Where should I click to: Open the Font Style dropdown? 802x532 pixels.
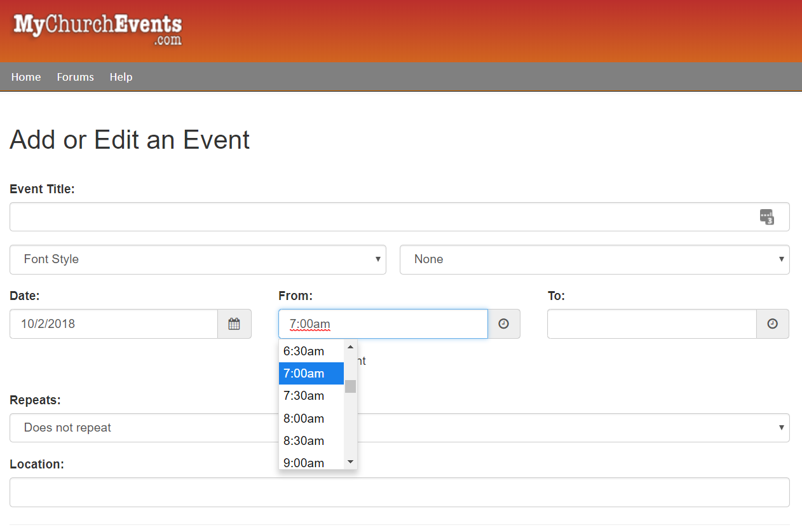tap(198, 259)
